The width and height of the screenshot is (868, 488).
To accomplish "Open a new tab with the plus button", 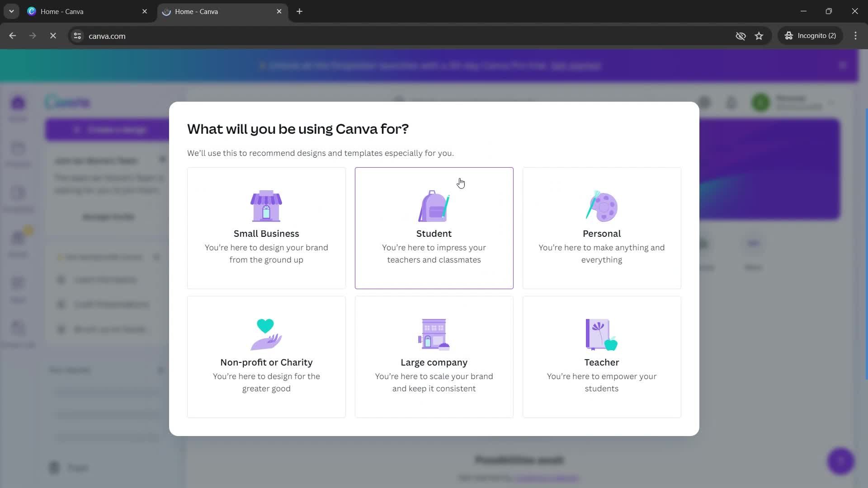I will (x=299, y=11).
